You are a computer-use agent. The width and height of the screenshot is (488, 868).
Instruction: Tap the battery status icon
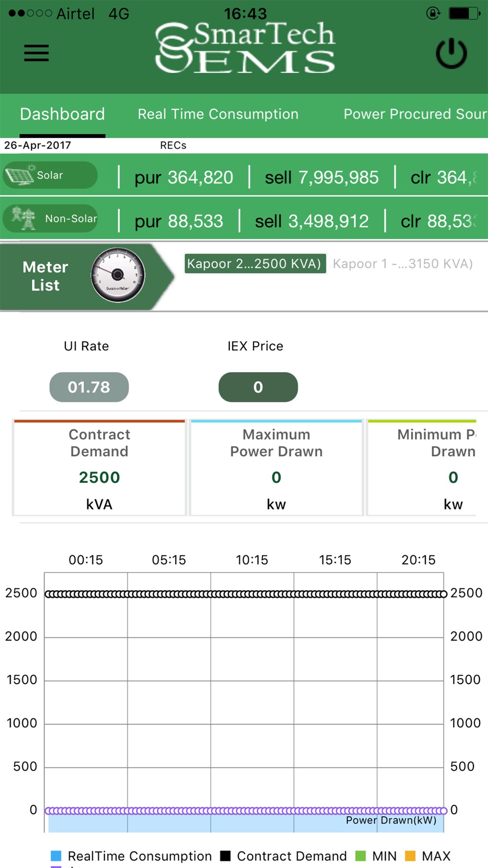464,13
